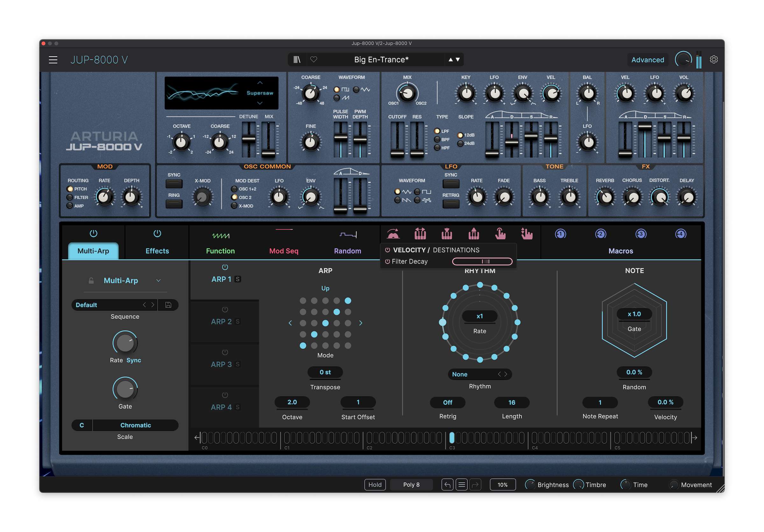764x532 pixels.
Task: Adjust the Filter Decay amount slider
Action: (x=482, y=262)
